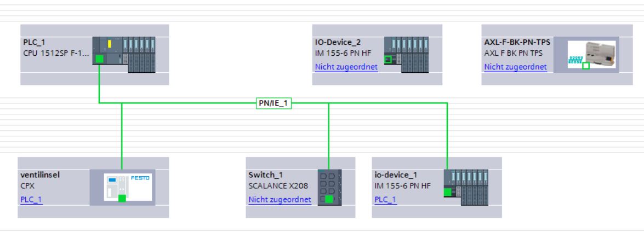This screenshot has height=232, width=644.
Task: Click the green port on ventilinsel CPX
Action: click(122, 198)
